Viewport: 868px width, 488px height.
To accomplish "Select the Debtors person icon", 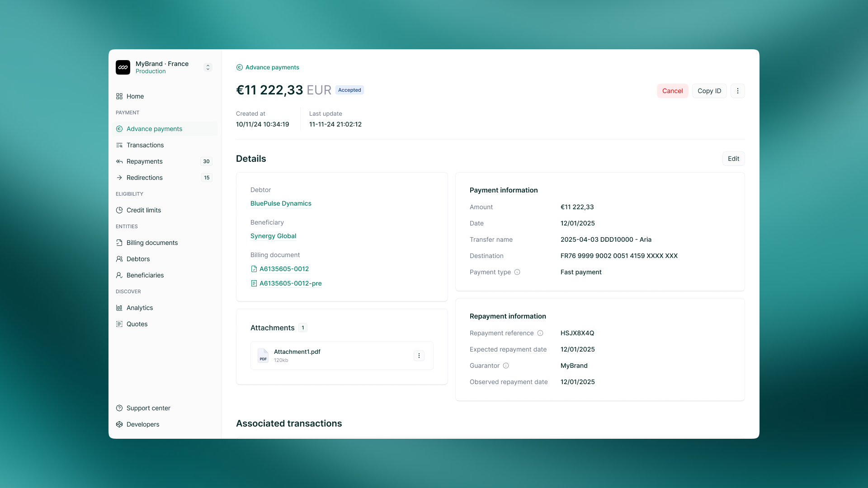I will point(119,259).
